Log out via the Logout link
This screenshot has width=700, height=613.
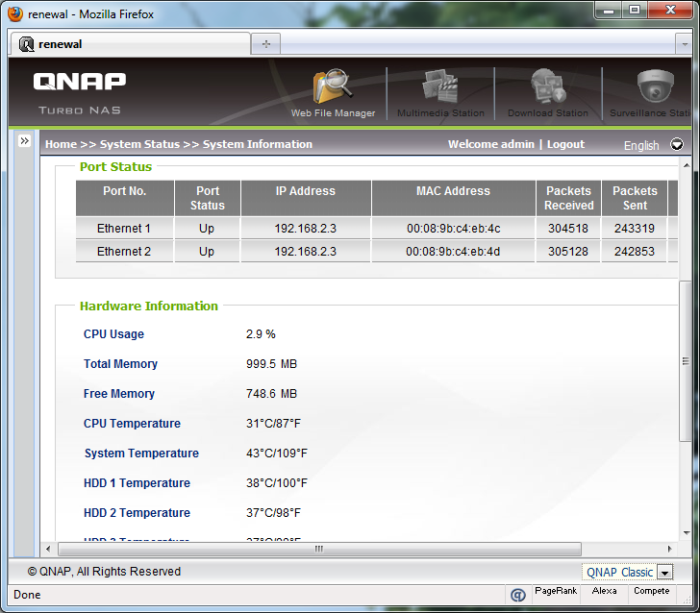(565, 144)
